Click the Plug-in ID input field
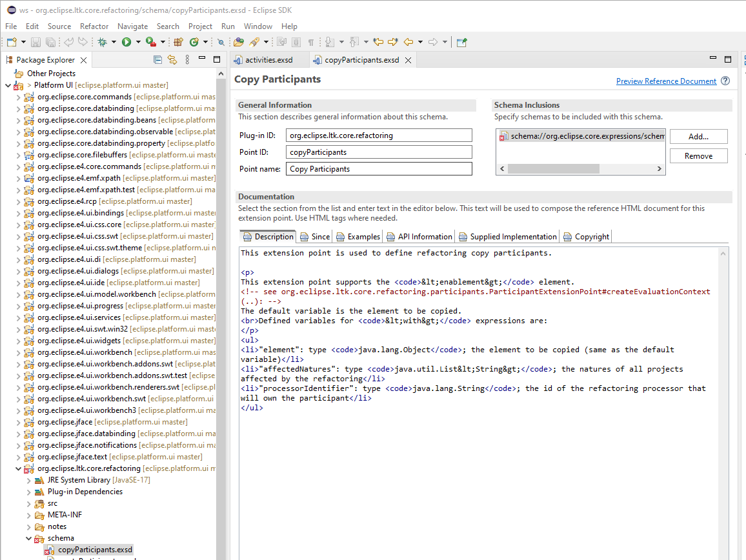Viewport: 746px width, 560px height. tap(379, 135)
